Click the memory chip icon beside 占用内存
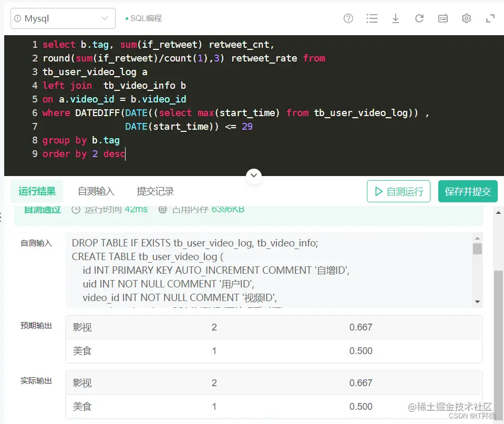Screen dimensions: 504x424 [162, 210]
